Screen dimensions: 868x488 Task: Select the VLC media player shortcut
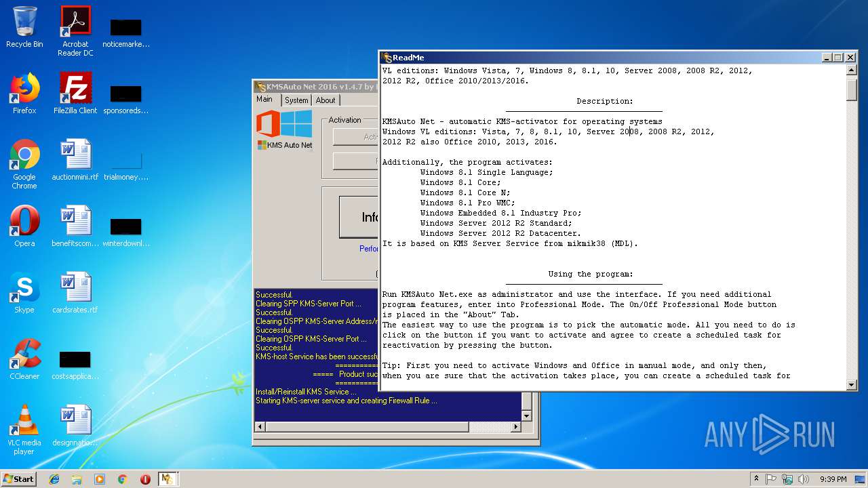pyautogui.click(x=24, y=430)
